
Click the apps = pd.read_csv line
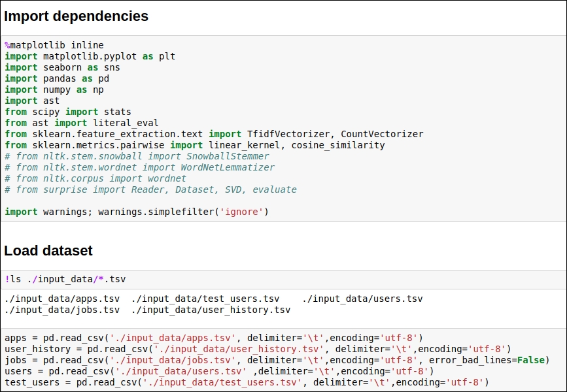pos(214,338)
